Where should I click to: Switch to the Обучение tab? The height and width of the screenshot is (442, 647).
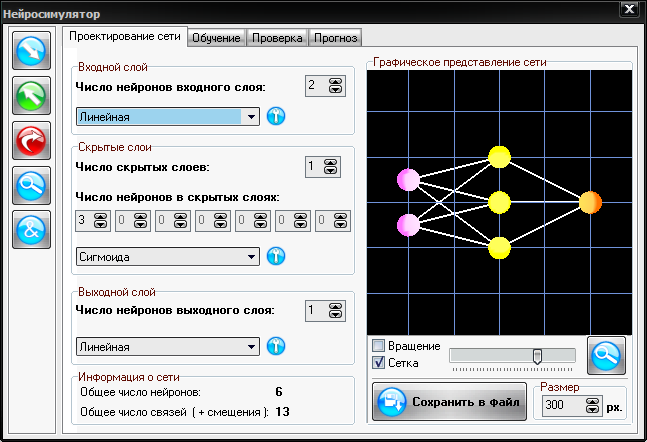(x=217, y=38)
